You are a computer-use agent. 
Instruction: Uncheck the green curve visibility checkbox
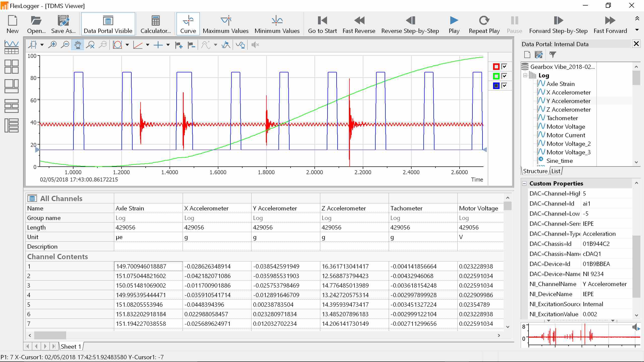pos(504,76)
